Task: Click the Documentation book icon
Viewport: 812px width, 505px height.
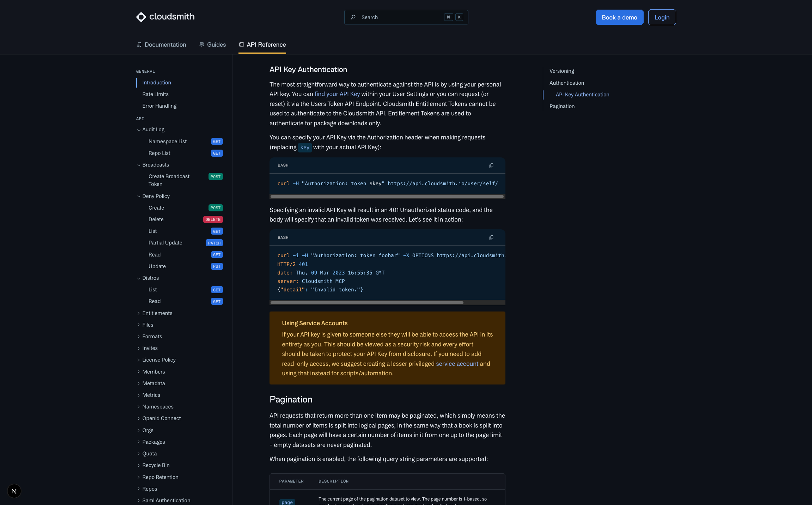Action: [x=139, y=44]
